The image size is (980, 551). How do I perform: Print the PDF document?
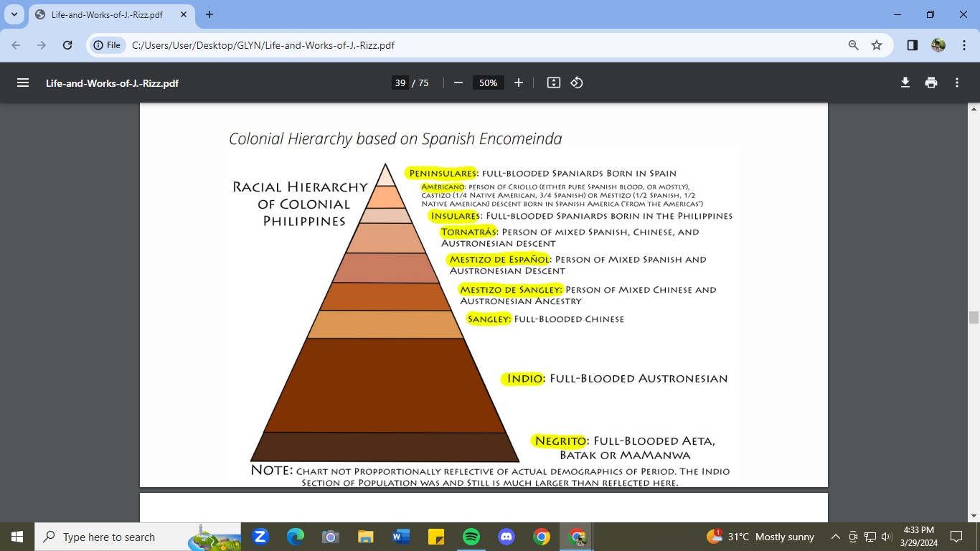point(931,83)
